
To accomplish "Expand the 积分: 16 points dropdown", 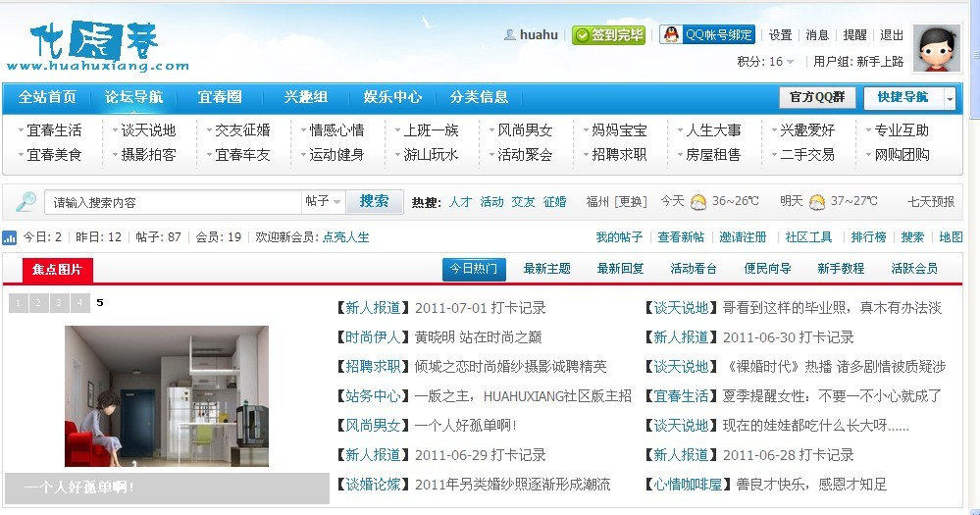I will (765, 61).
